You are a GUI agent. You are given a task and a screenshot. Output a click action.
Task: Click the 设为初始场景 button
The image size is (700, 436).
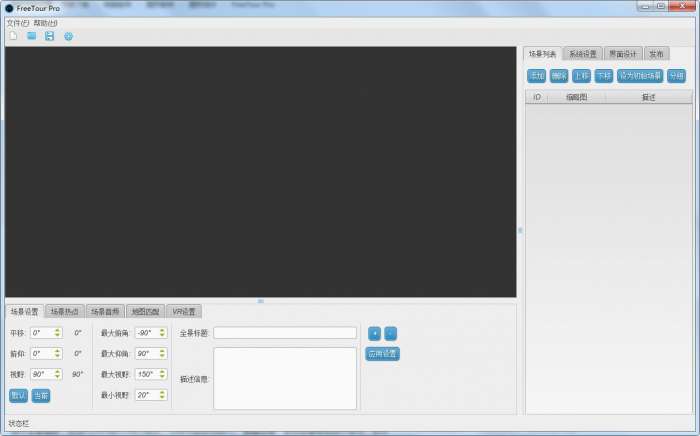(x=640, y=76)
